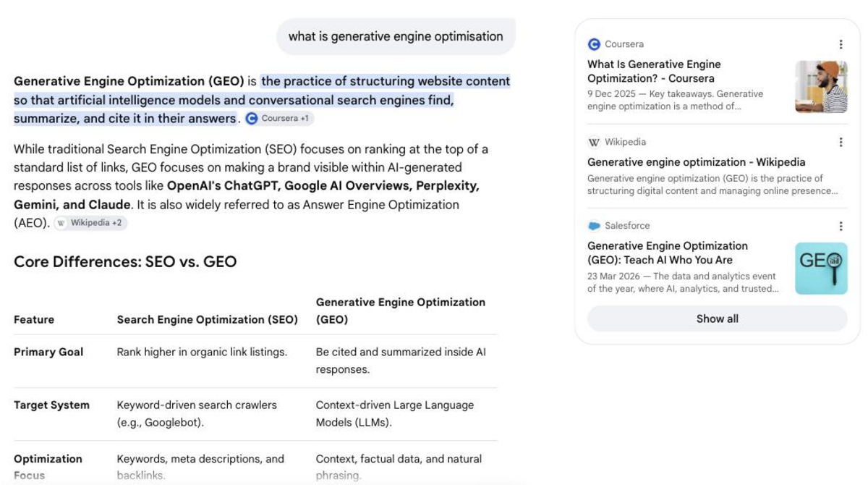Click 'Keyword-driven search crawlers' cell
The width and height of the screenshot is (868, 485).
pos(197,413)
